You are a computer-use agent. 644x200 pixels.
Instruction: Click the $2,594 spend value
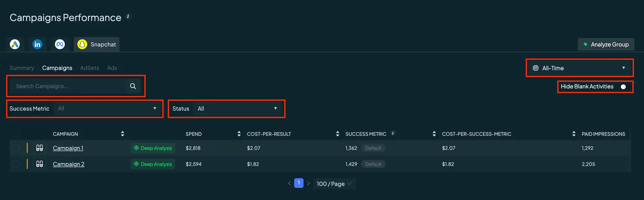tap(194, 164)
